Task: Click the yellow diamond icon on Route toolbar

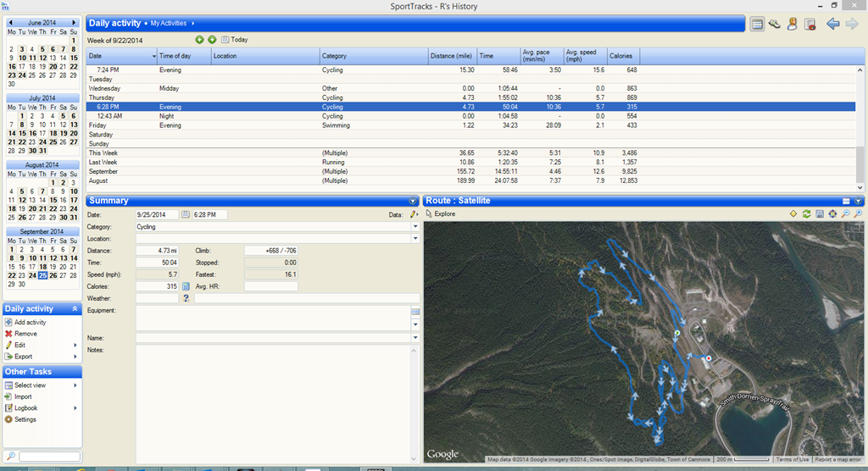Action: pyautogui.click(x=793, y=213)
